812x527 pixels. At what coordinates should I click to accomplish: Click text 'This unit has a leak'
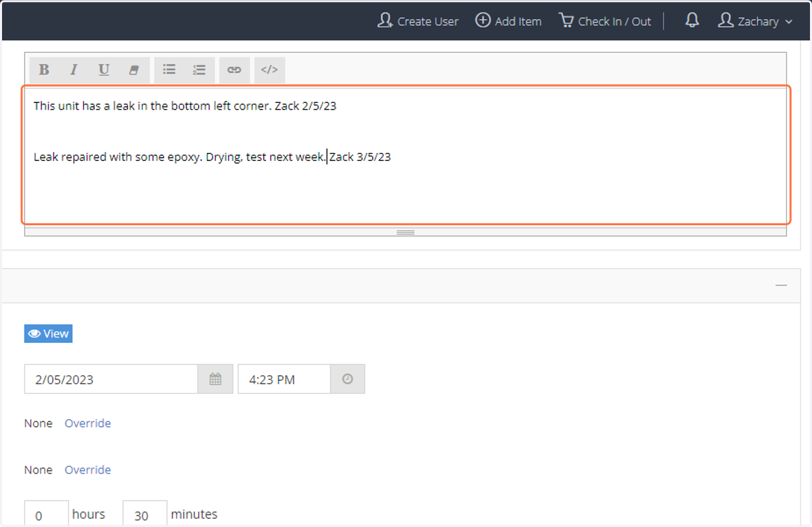click(84, 106)
